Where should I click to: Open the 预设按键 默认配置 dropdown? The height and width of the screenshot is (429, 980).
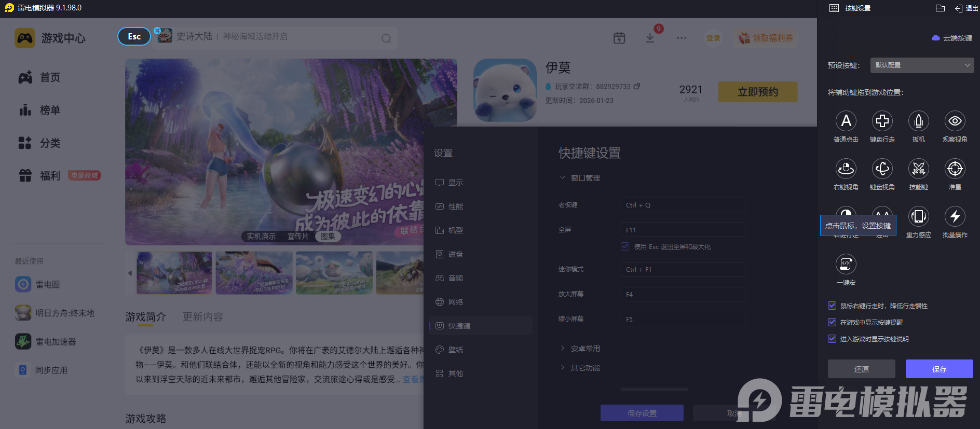point(922,65)
